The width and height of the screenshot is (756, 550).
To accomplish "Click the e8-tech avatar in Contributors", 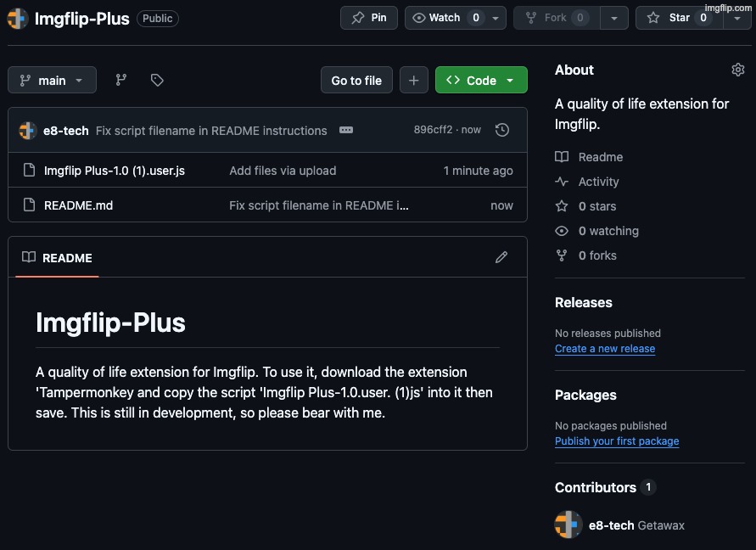I will (568, 525).
